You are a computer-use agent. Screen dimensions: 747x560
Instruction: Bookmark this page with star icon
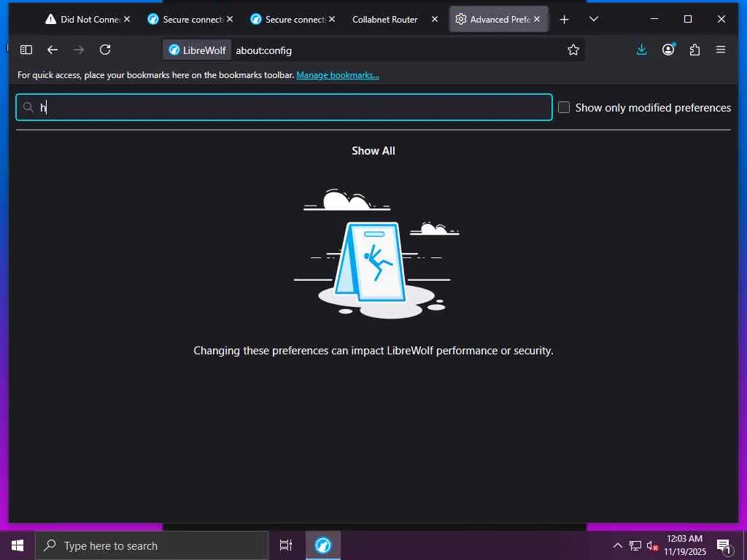(x=573, y=50)
